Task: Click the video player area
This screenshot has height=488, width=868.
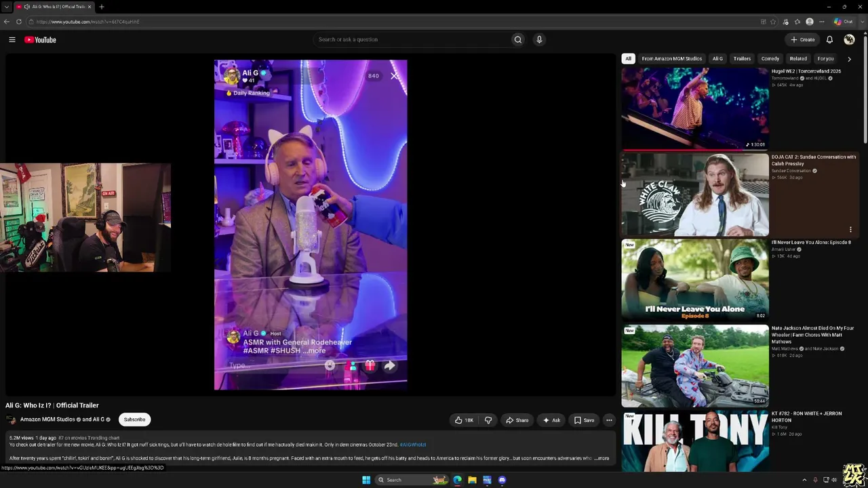Action: [311, 225]
